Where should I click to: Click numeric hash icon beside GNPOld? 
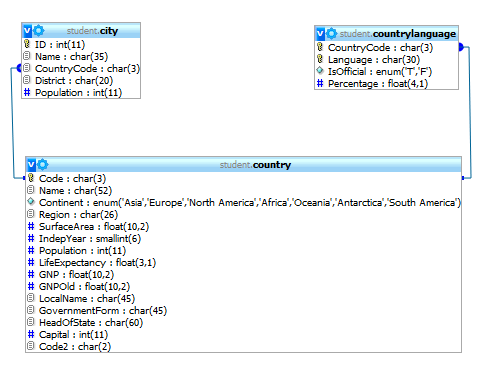(x=31, y=286)
